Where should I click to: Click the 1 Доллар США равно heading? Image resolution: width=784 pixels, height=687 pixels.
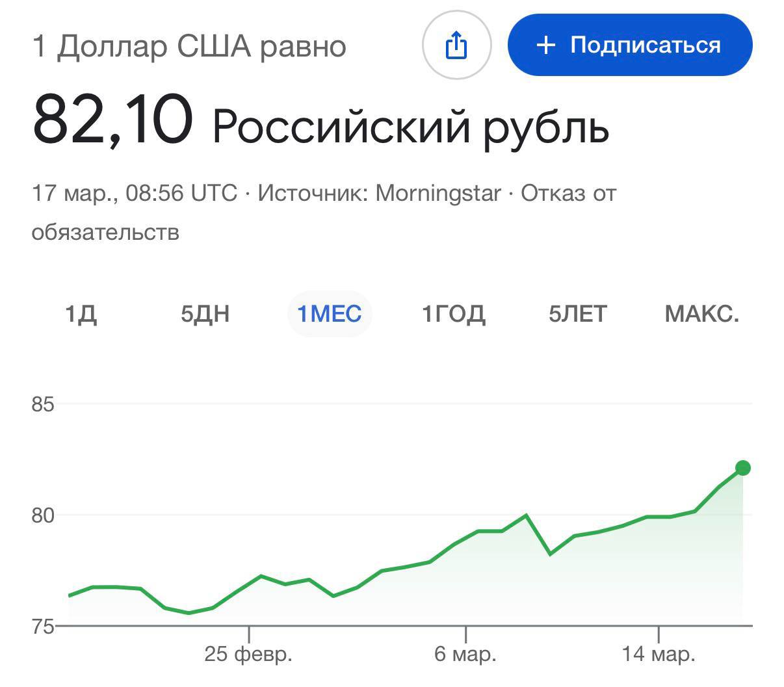(189, 47)
